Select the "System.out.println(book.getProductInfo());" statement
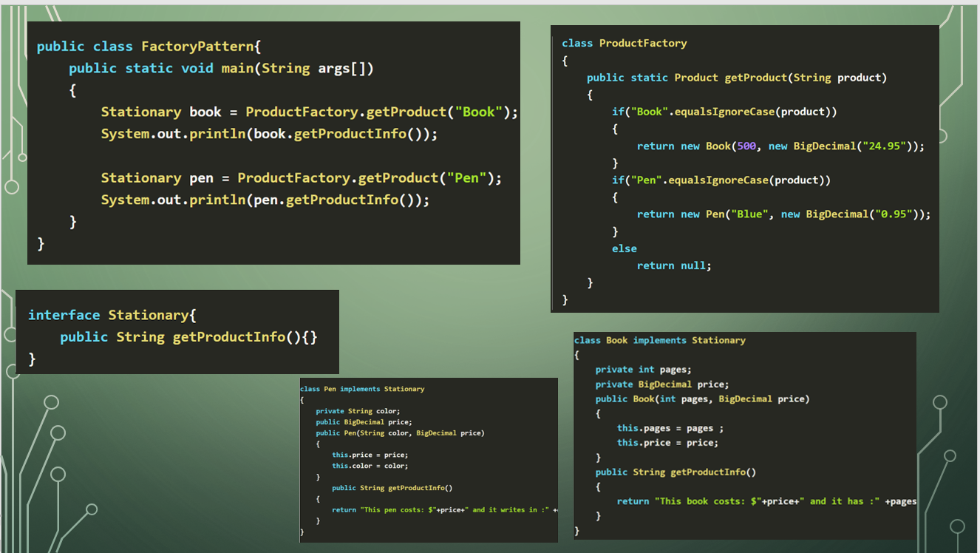Viewport: 980px width, 553px height. tap(270, 134)
